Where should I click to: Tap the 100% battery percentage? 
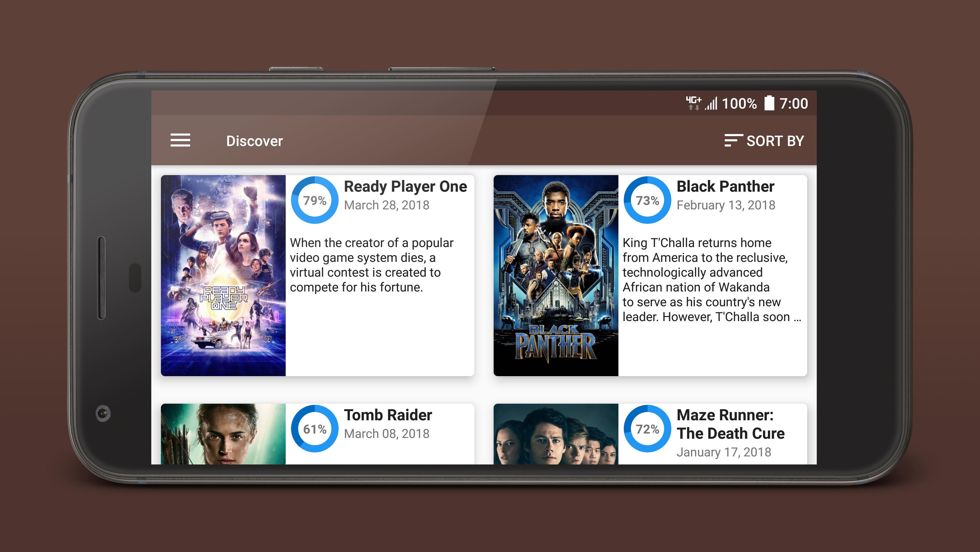739,103
